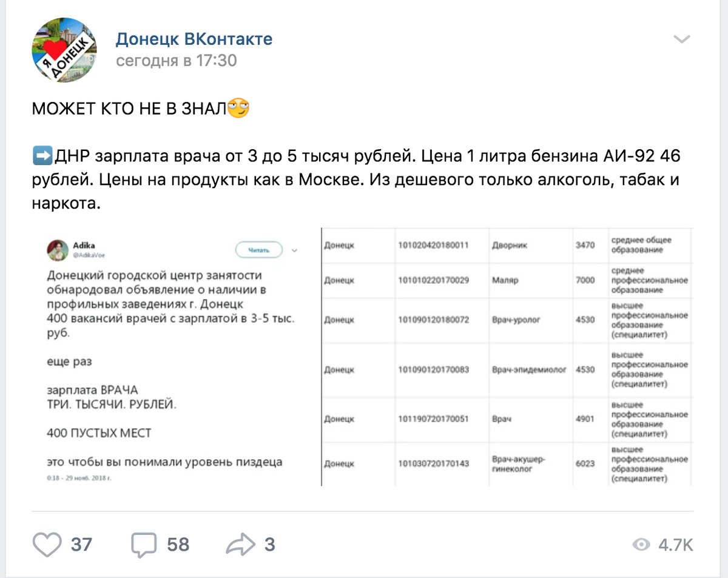Open the post timestamp сегодня в 17:30
The width and height of the screenshot is (728, 578).
[x=177, y=61]
